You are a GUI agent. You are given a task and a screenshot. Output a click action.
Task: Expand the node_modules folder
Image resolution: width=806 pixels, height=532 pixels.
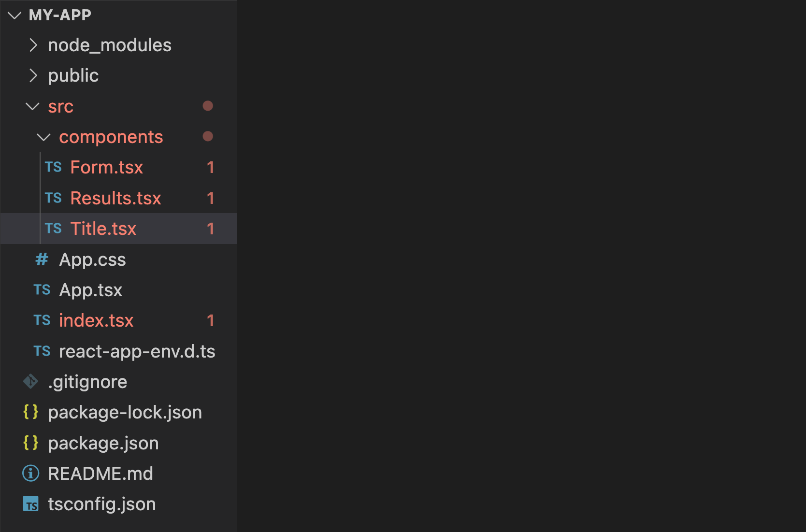click(x=34, y=45)
